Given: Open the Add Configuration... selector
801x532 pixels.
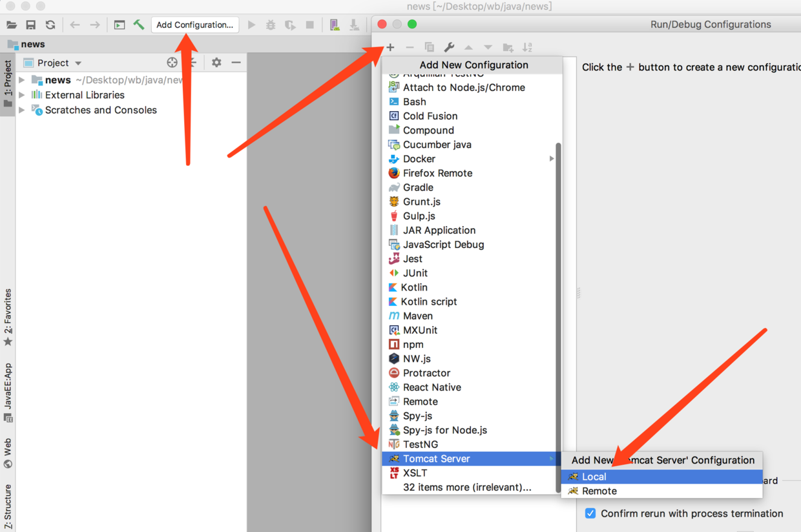Looking at the screenshot, I should 195,25.
